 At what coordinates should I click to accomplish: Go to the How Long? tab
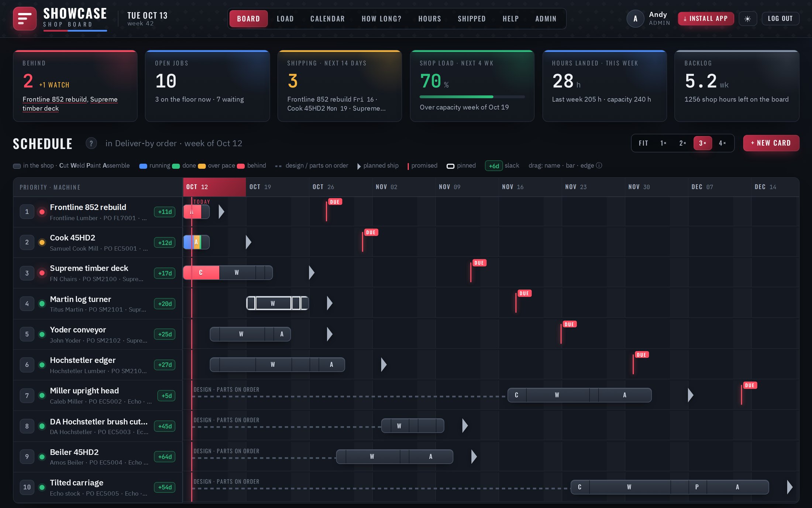click(381, 19)
